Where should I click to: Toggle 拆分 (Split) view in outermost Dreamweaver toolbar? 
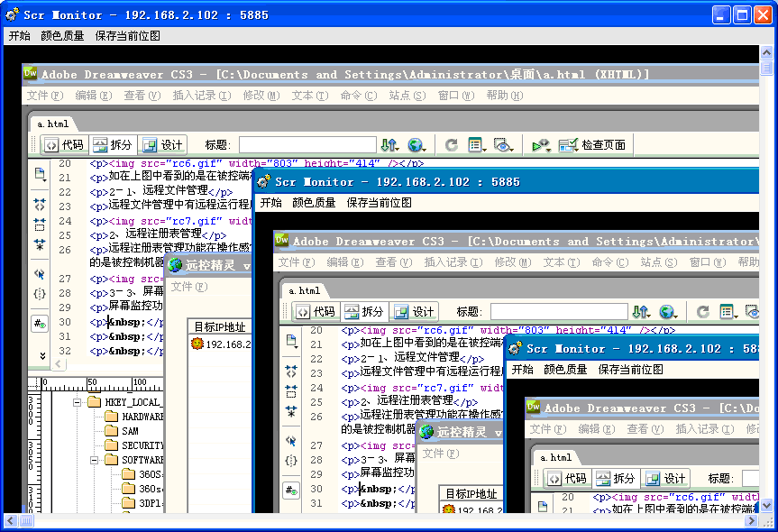(113, 144)
